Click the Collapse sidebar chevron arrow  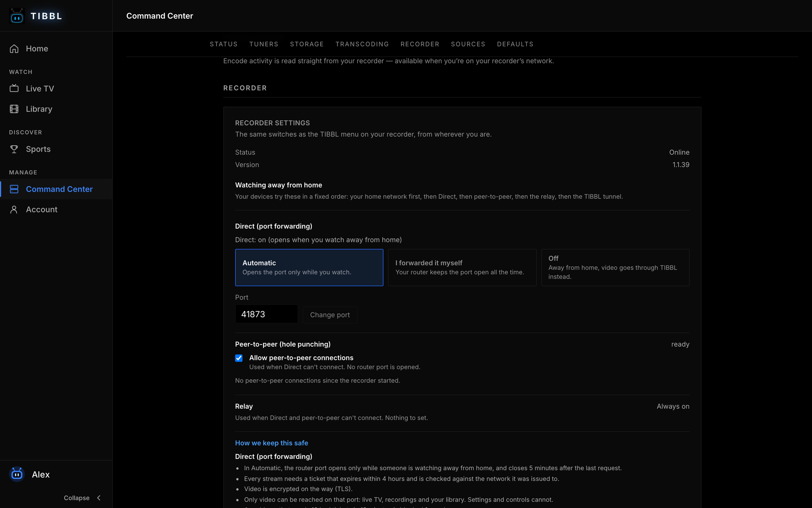[99, 498]
